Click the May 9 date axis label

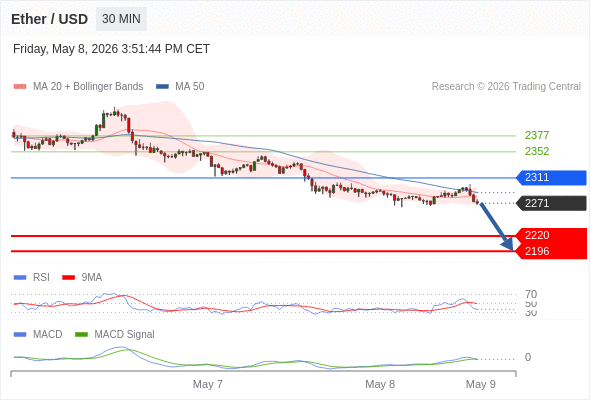(481, 384)
